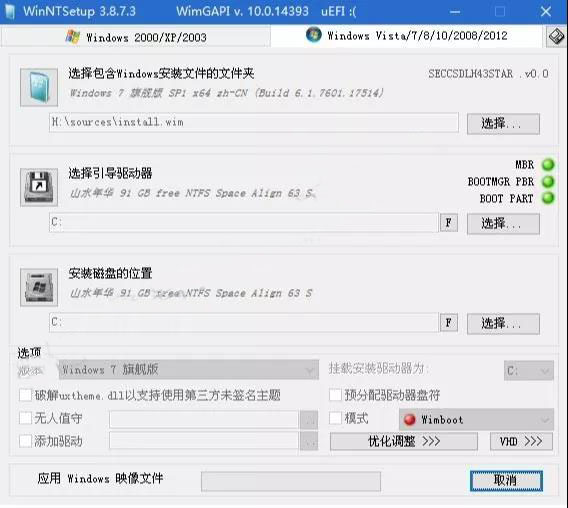The width and height of the screenshot is (568, 508).
Task: Click the red Wimboot indicator icon
Action: pos(410,420)
